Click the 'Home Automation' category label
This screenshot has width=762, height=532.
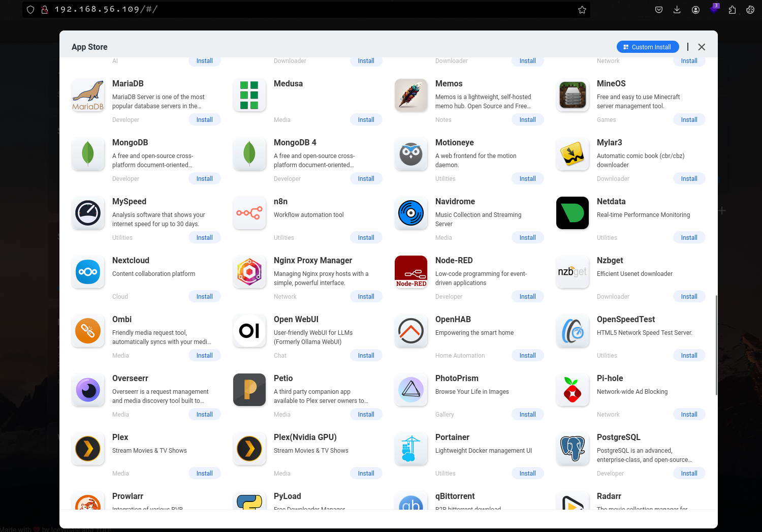(x=460, y=356)
